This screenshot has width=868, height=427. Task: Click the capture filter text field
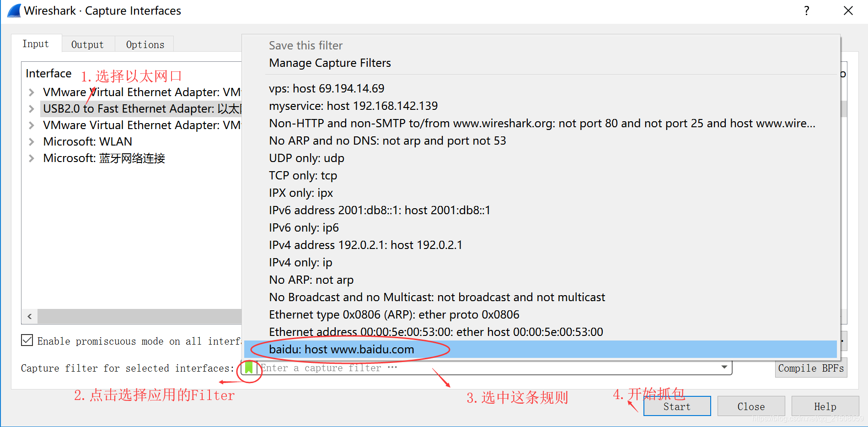tap(487, 368)
